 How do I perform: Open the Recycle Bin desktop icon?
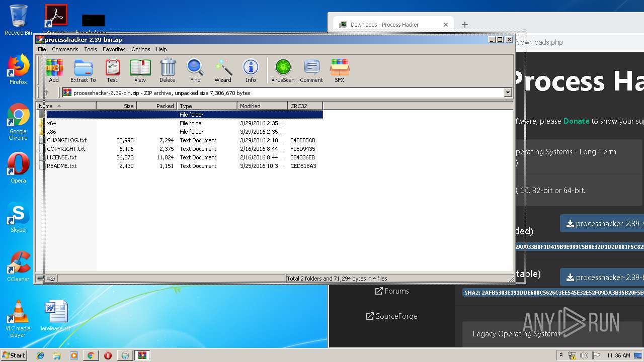18,20
